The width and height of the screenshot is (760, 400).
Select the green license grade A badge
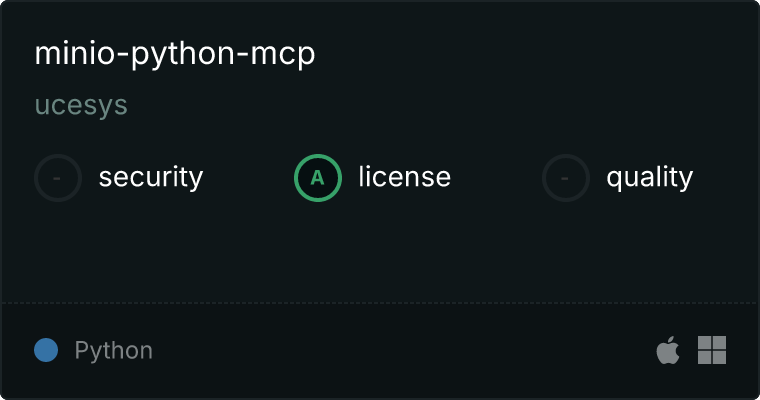point(318,178)
